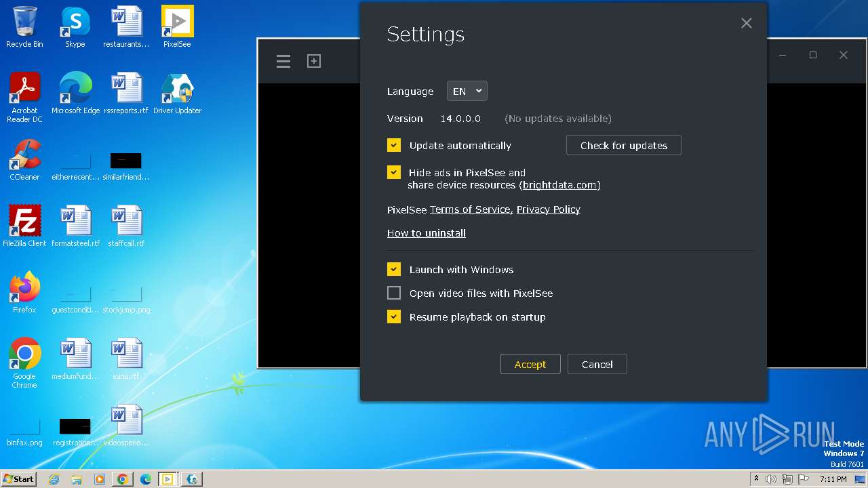Show hidden system tray icons
Viewport: 868px width, 488px height.
[756, 479]
